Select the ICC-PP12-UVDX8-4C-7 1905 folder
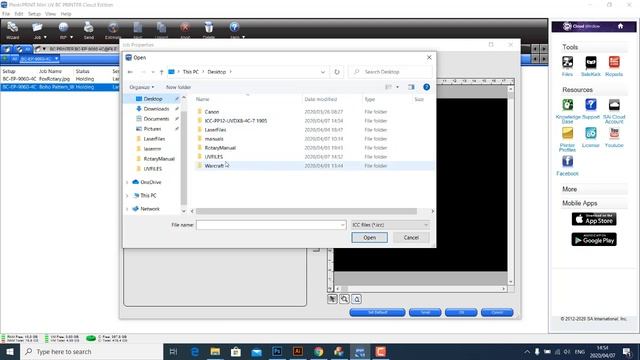640x360 pixels. [x=236, y=121]
